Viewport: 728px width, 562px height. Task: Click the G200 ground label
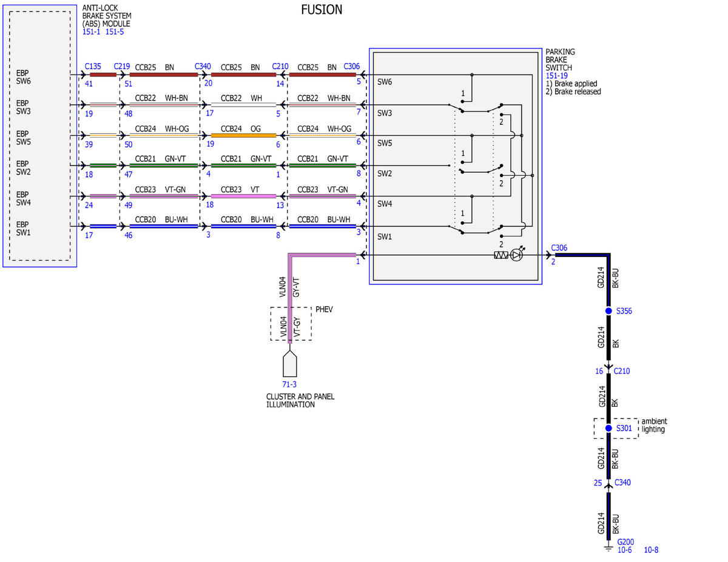click(x=625, y=542)
